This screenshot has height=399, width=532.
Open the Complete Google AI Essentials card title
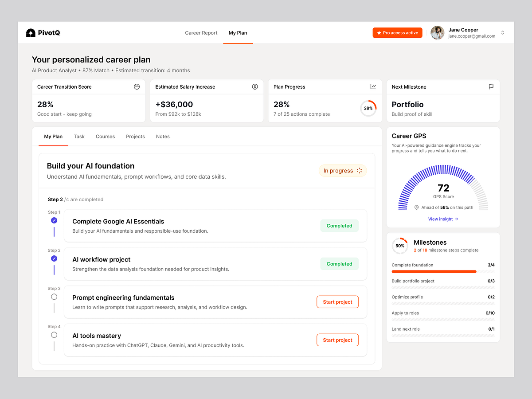[118, 221]
